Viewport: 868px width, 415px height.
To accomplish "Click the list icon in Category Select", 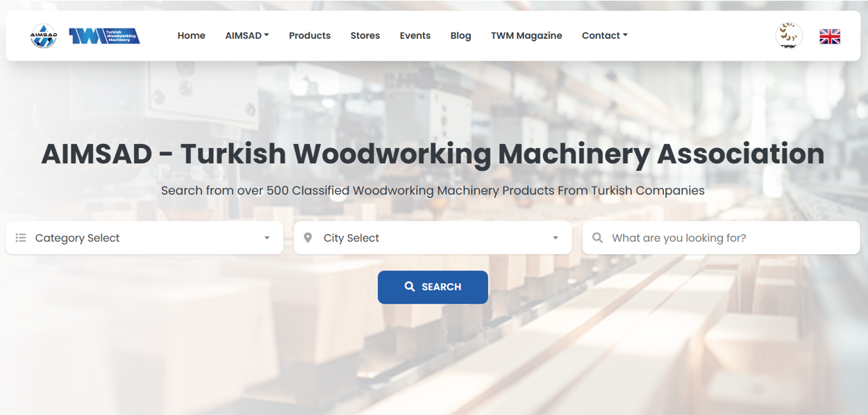I will 21,238.
